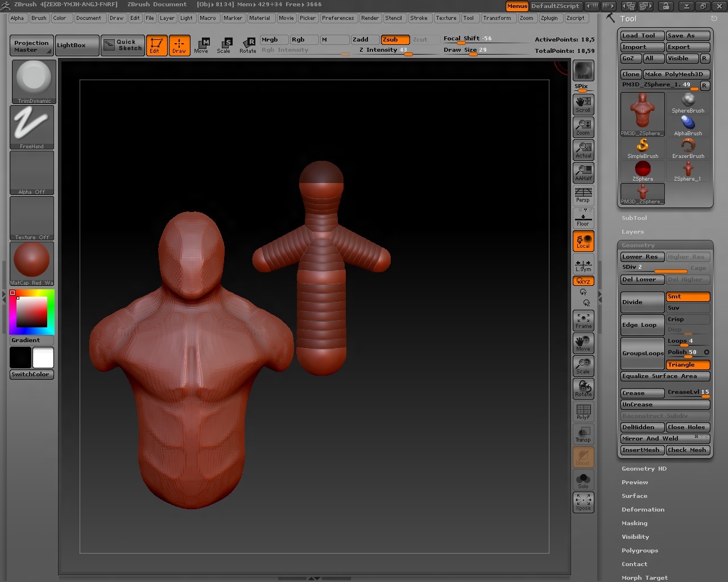Viewport: 728px width, 582px height.
Task: Click the Zoom canvas icon
Action: [x=583, y=127]
